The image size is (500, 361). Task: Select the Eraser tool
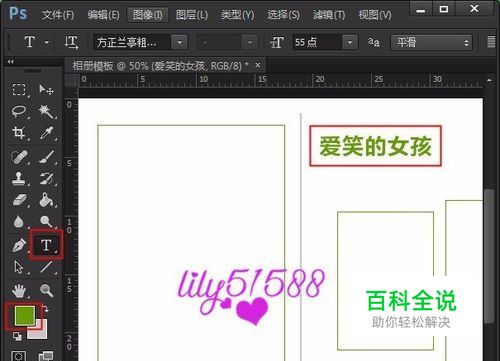tap(19, 200)
